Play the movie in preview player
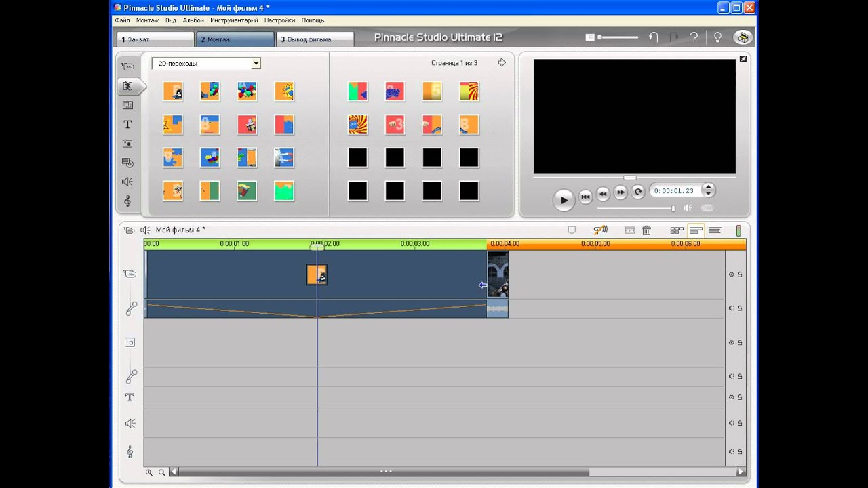Image resolution: width=868 pixels, height=488 pixels. 564,200
